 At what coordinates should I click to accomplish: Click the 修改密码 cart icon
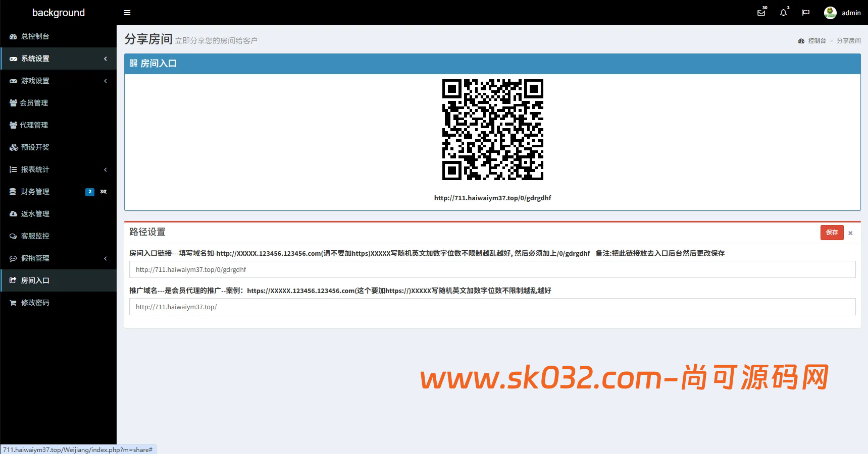[x=13, y=303]
